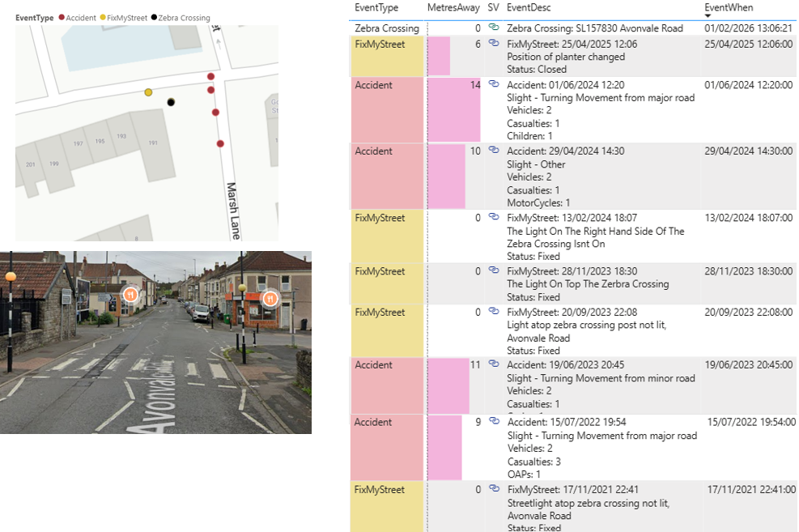The height and width of the screenshot is (532, 799).
Task: Open SV link for 01/06/2024 accident
Action: coord(494,85)
